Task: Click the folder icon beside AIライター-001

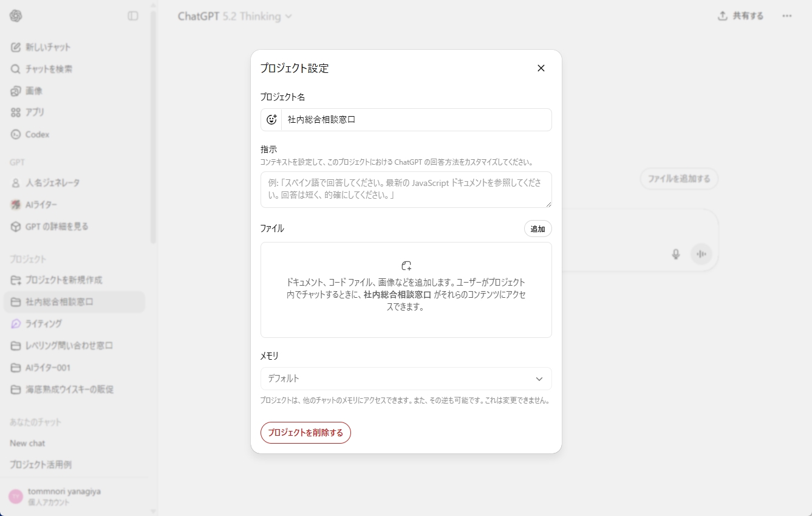Action: point(16,368)
